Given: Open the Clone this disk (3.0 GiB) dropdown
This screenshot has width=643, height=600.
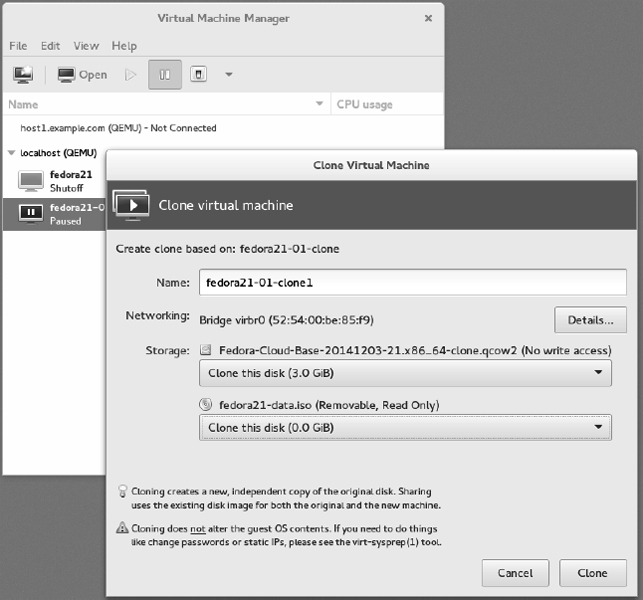Looking at the screenshot, I should pyautogui.click(x=405, y=373).
